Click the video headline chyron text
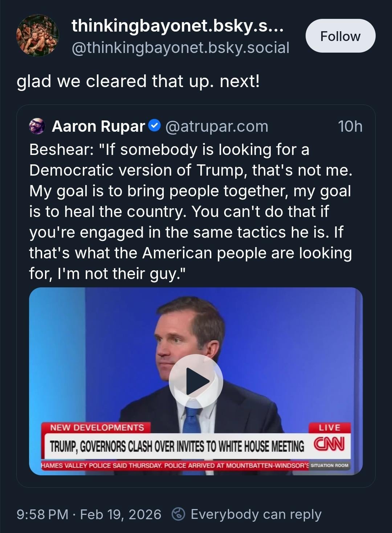 [x=177, y=446]
